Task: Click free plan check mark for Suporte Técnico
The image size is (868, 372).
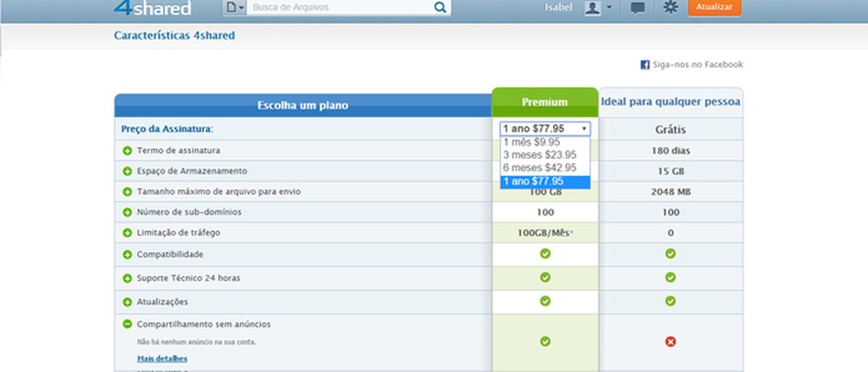Action: click(x=670, y=278)
